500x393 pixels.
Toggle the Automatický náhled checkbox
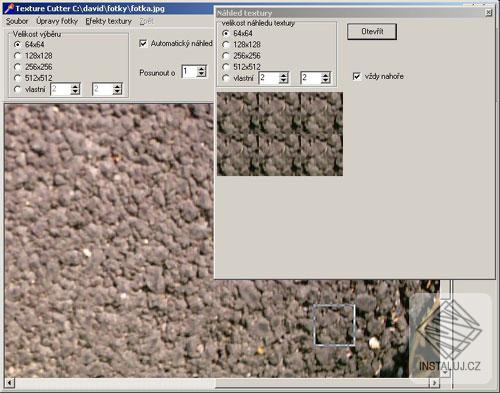coord(143,43)
